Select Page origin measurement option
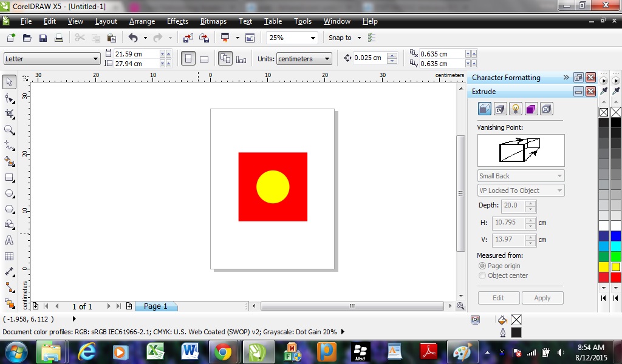622x364 pixels. (482, 266)
